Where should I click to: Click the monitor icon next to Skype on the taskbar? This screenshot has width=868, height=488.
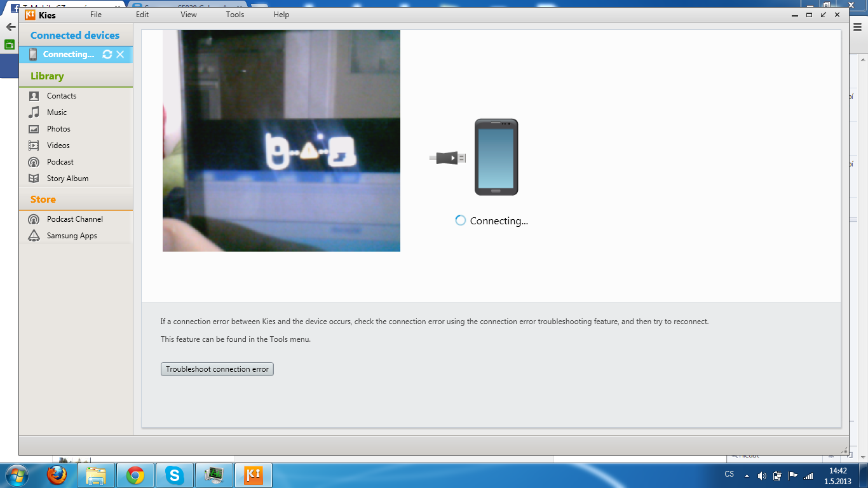(x=214, y=475)
